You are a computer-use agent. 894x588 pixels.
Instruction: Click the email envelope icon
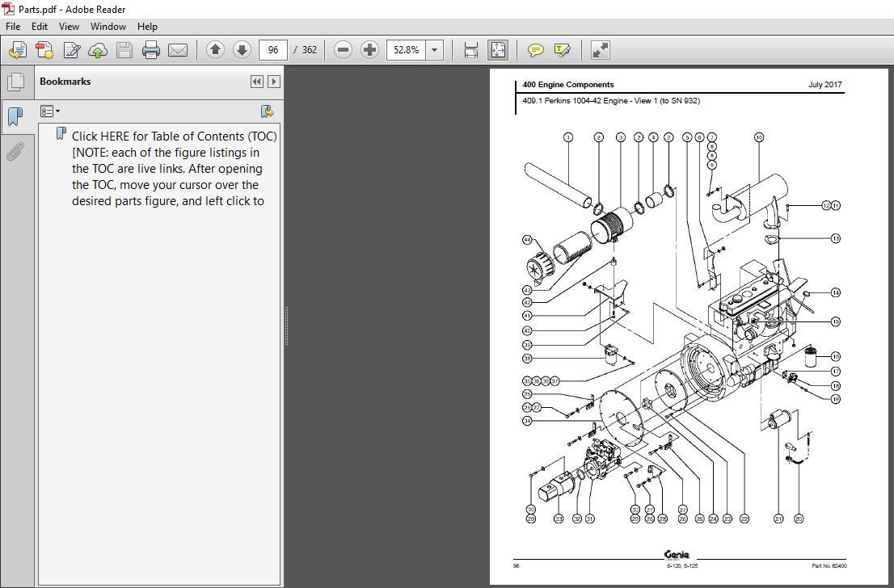[x=178, y=50]
